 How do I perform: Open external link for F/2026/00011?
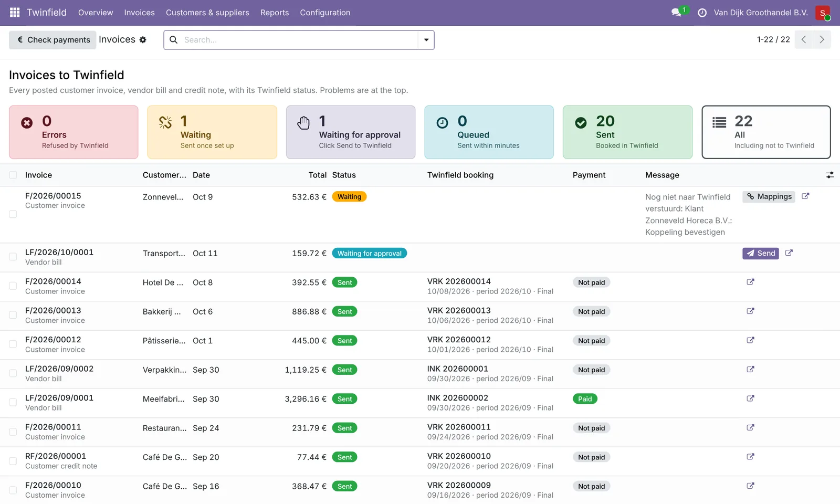pos(750,428)
